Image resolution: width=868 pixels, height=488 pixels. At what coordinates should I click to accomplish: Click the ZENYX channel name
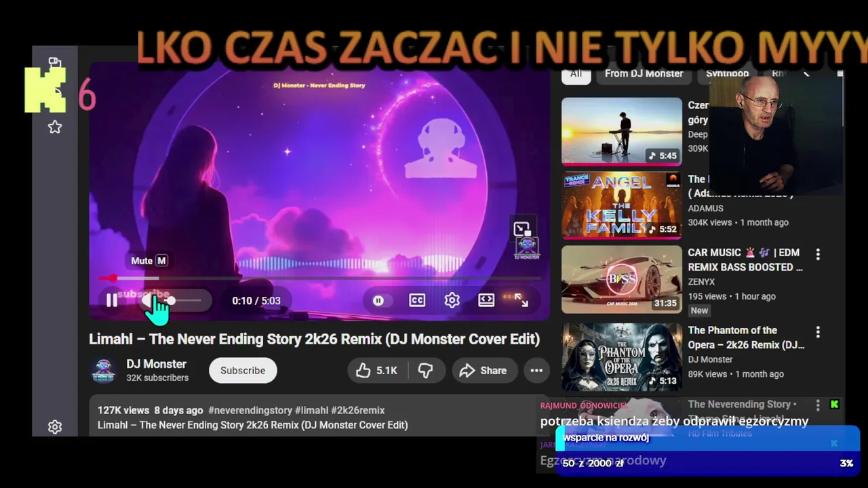click(x=701, y=281)
